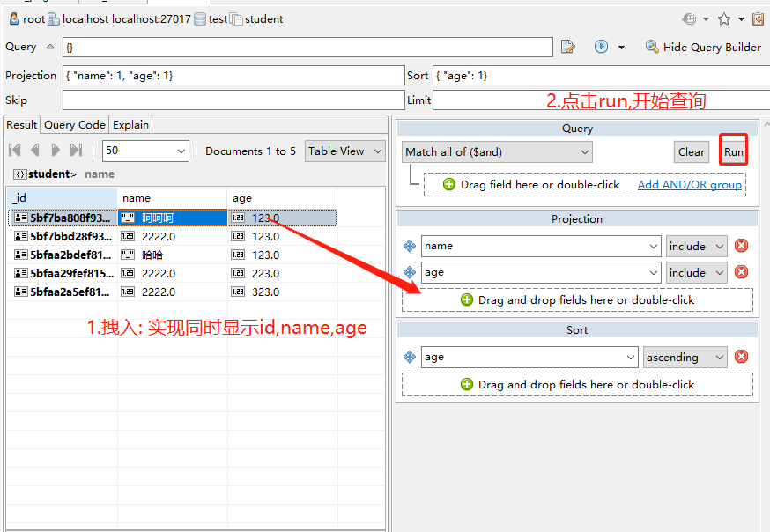Open the Table View selector
770x532 pixels.
click(344, 151)
